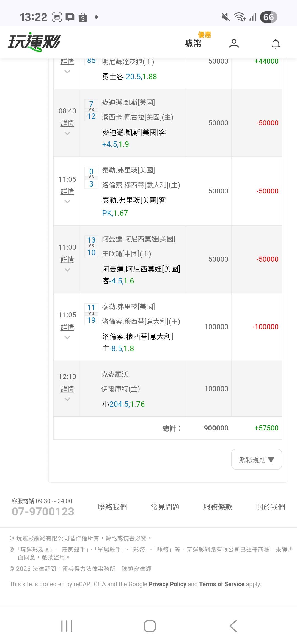Screen dimensions: 297x644
Task: Tap the notification bell icon
Action: pyautogui.click(x=276, y=44)
